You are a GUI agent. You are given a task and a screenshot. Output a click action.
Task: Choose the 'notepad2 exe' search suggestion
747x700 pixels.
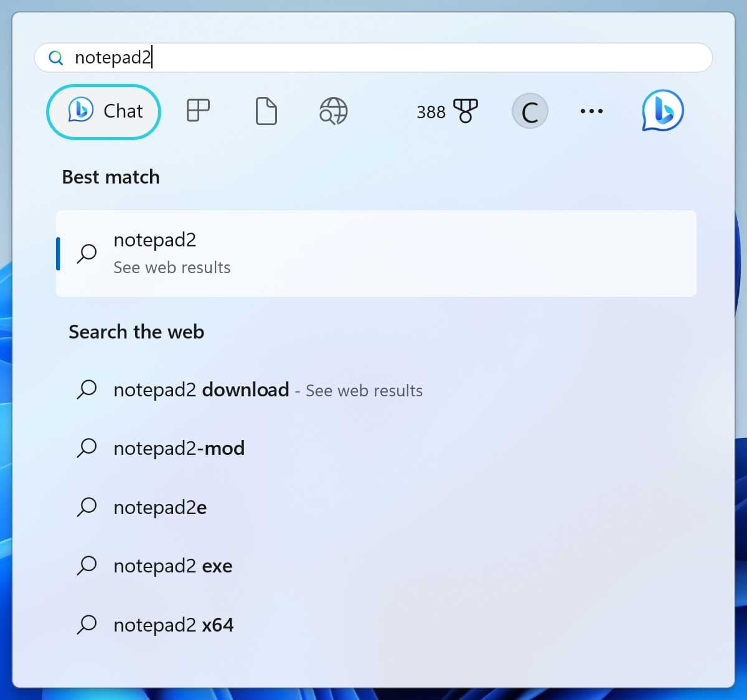point(172,566)
